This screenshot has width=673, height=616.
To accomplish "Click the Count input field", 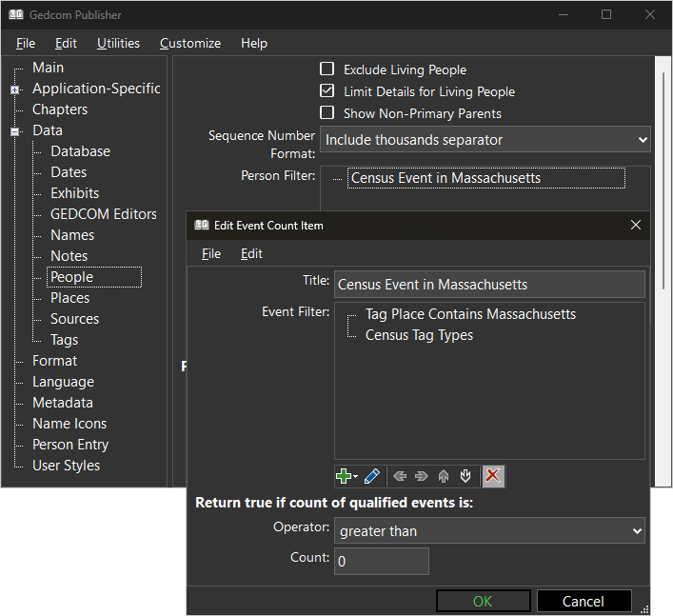I will coord(382,561).
